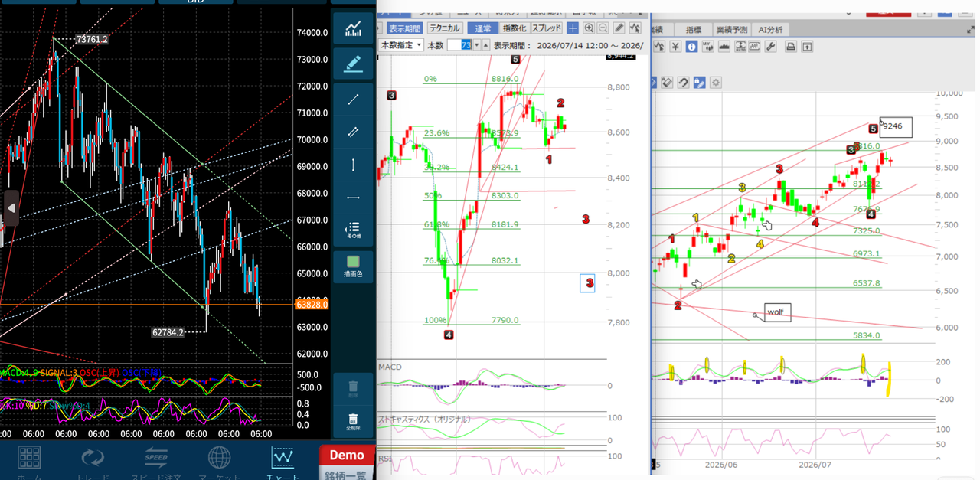The image size is (980, 480).
Task: Open the 業績予測 tab
Action: (x=732, y=29)
